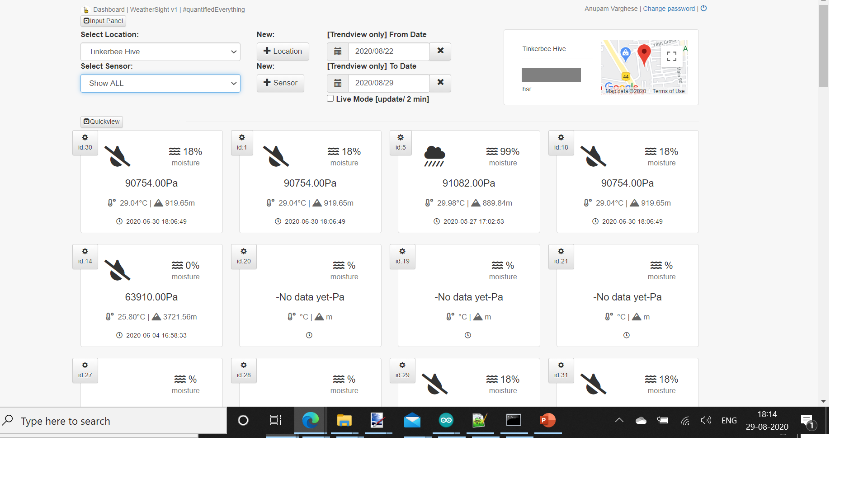This screenshot has width=868, height=488.
Task: Click Change password link
Action: tap(669, 9)
